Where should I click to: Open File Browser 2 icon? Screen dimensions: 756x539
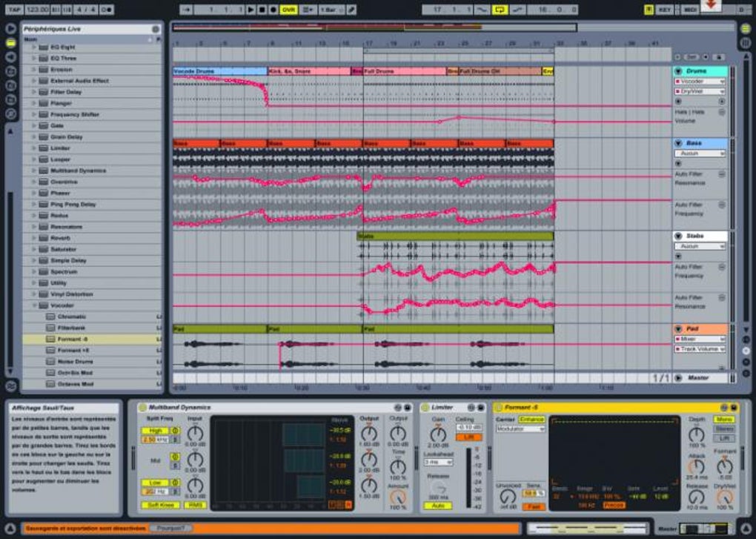coord(10,86)
